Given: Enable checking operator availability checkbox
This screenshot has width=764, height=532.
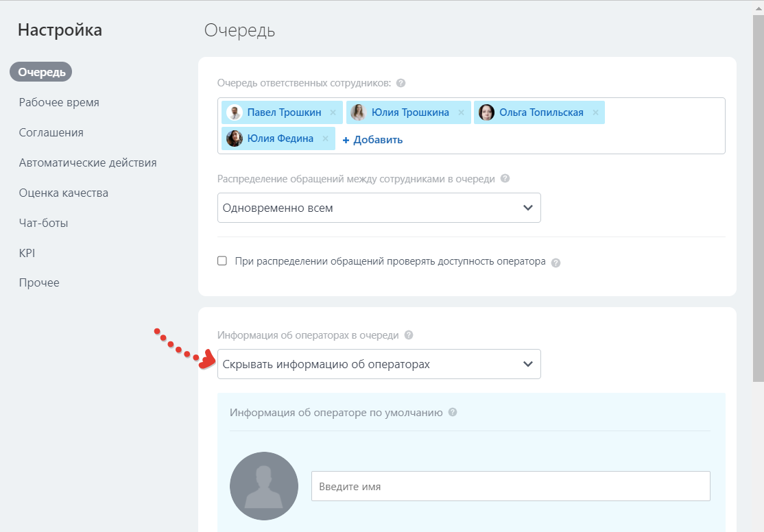Looking at the screenshot, I should (x=222, y=261).
